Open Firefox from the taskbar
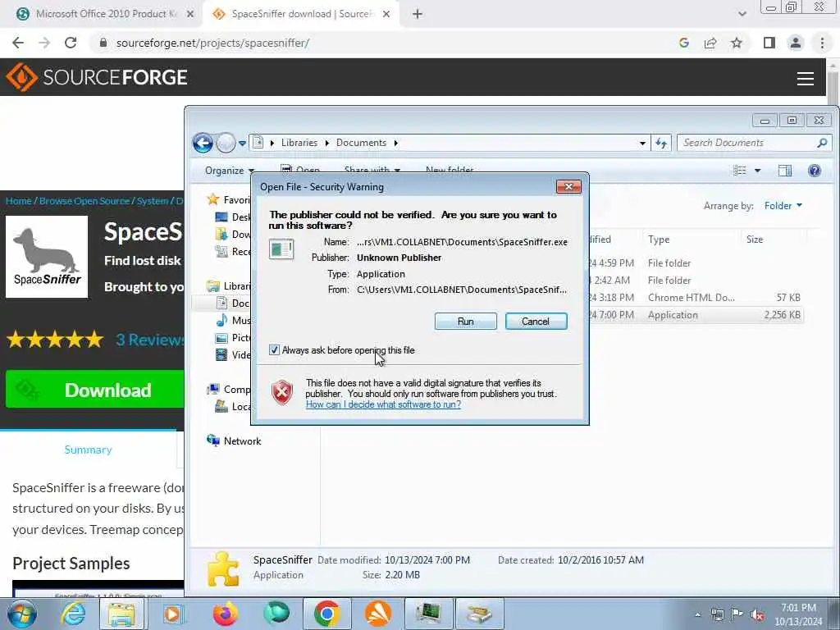The width and height of the screenshot is (840, 630). coord(226,614)
